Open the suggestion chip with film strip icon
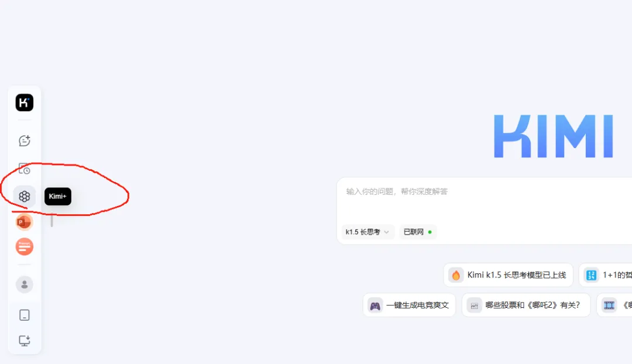Viewport: 632px width, 364px height. tap(614, 305)
